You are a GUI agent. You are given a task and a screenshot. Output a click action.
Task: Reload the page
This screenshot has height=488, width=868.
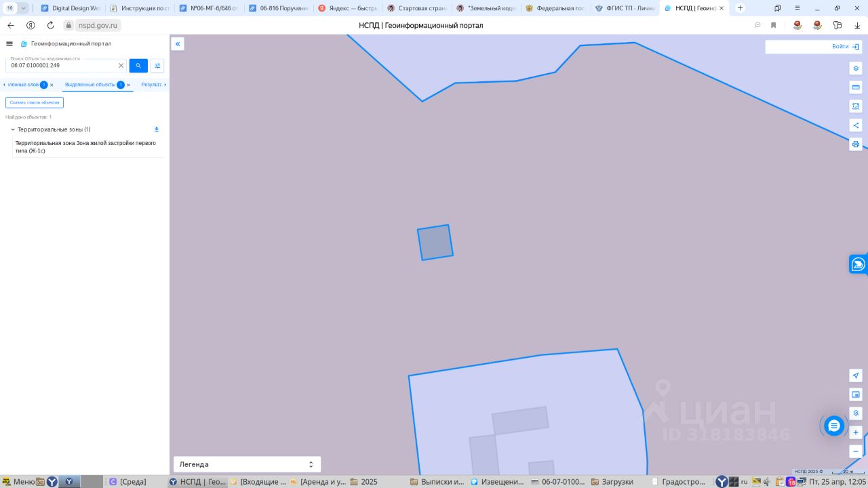pyautogui.click(x=50, y=25)
